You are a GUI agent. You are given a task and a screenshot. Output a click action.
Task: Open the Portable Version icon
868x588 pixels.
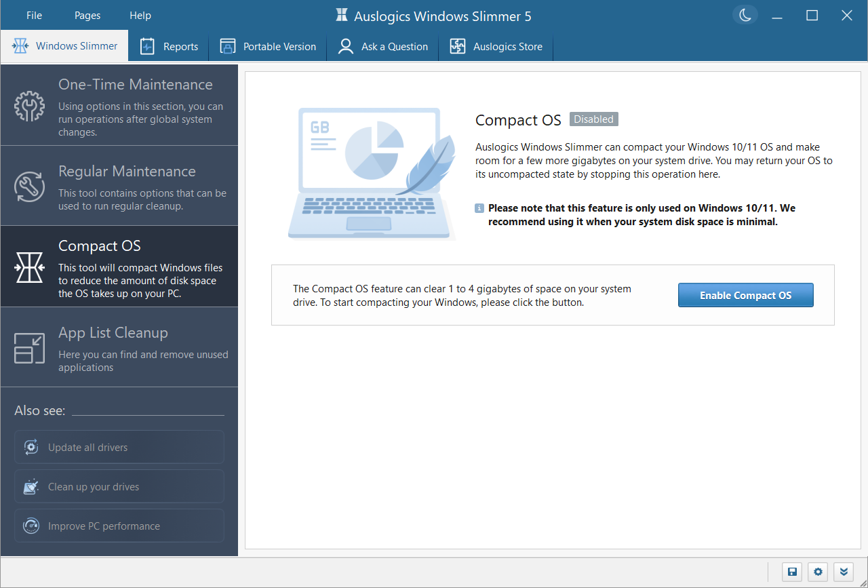pyautogui.click(x=228, y=46)
